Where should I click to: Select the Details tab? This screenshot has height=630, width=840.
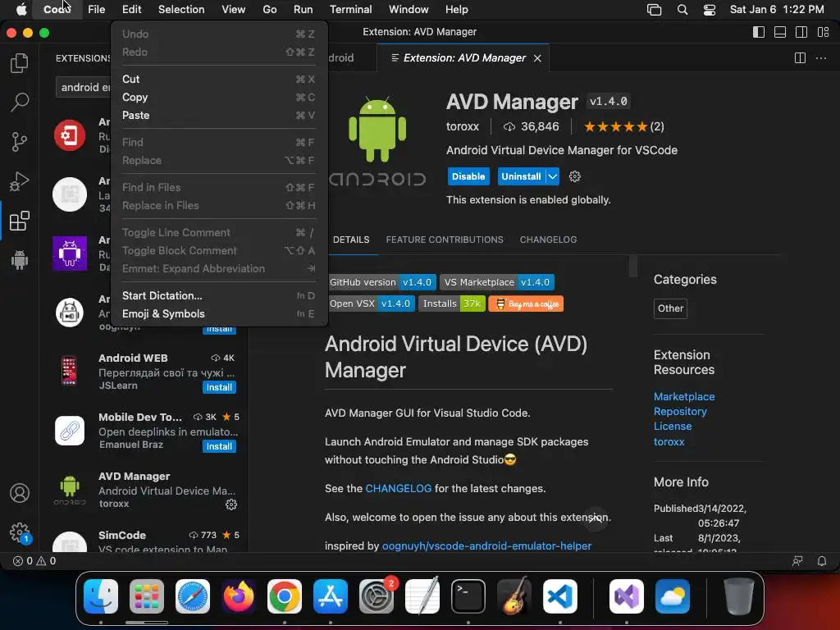(x=351, y=240)
